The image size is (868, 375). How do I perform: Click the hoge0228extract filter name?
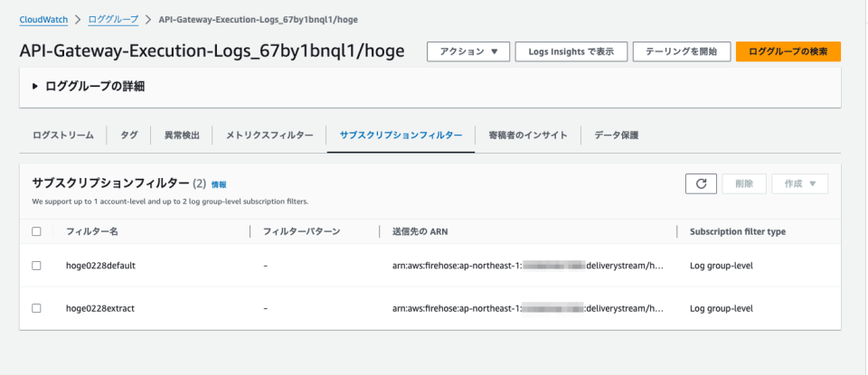click(100, 309)
